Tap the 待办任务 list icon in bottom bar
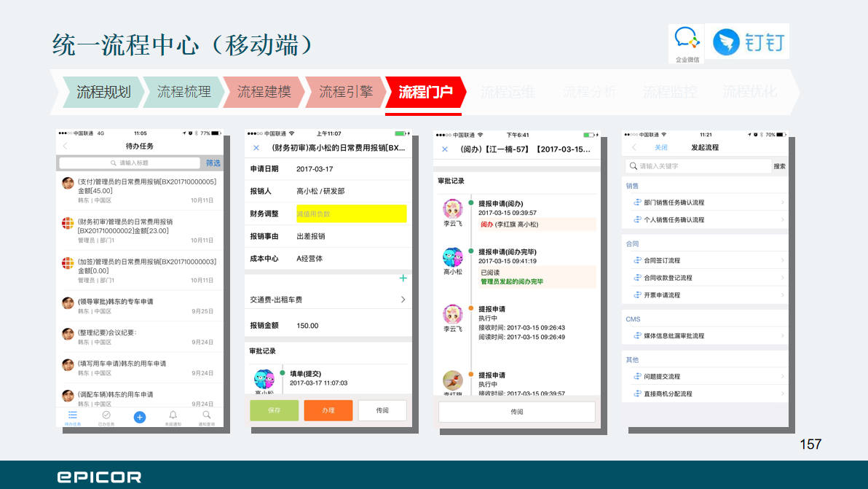The height and width of the screenshot is (489, 868). point(73,415)
